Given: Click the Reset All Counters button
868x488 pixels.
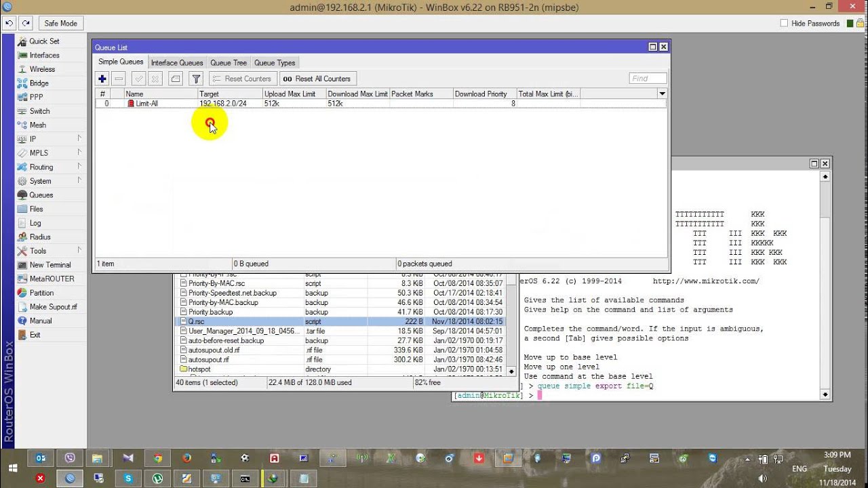Looking at the screenshot, I should tap(317, 79).
